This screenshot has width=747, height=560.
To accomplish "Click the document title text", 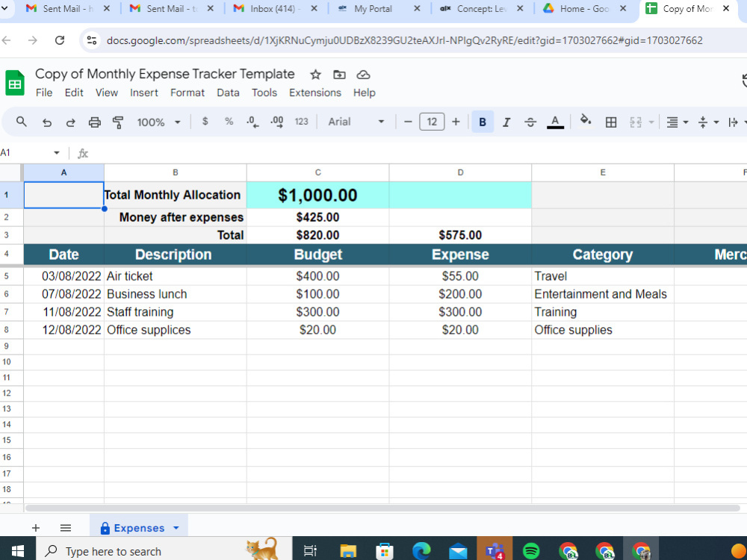I will pos(165,74).
